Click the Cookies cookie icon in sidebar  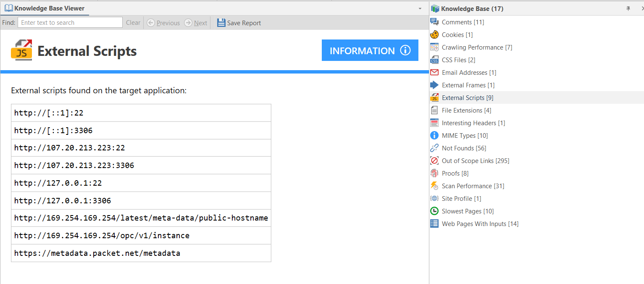click(434, 34)
